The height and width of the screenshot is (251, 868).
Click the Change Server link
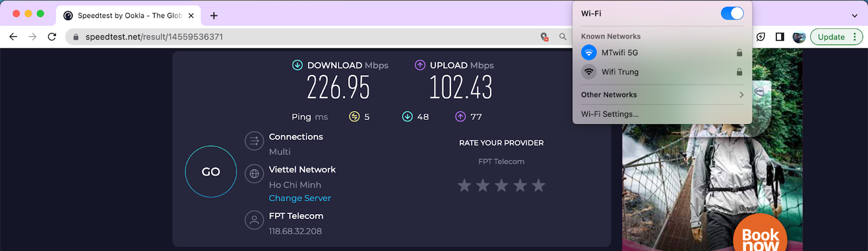[300, 198]
